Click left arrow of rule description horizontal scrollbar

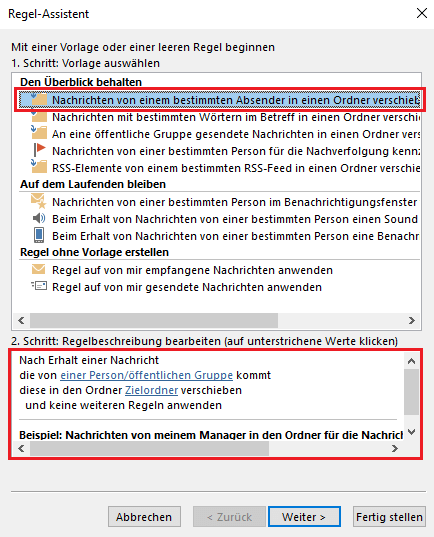[x=21, y=448]
